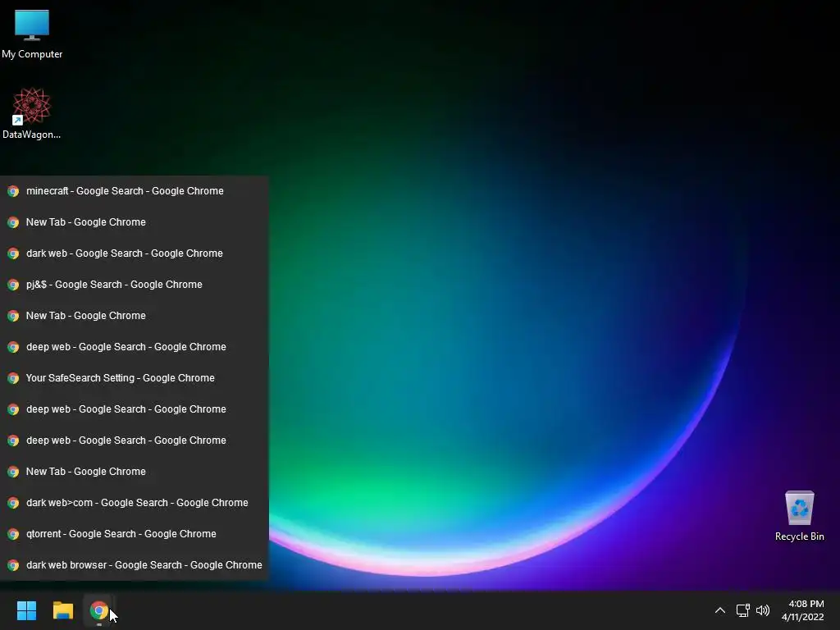Click Chrome icon beside the pj&$ entry
This screenshot has height=630, width=840.
13,285
